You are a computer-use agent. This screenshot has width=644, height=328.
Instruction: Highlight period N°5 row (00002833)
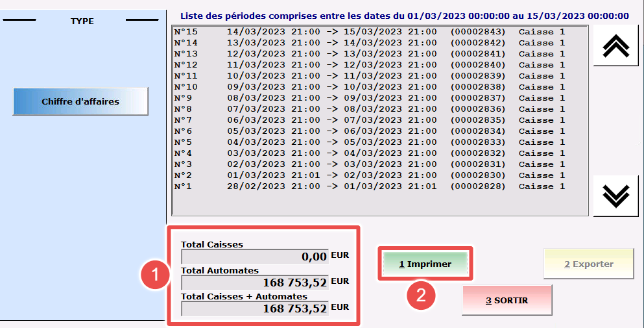pos(370,142)
